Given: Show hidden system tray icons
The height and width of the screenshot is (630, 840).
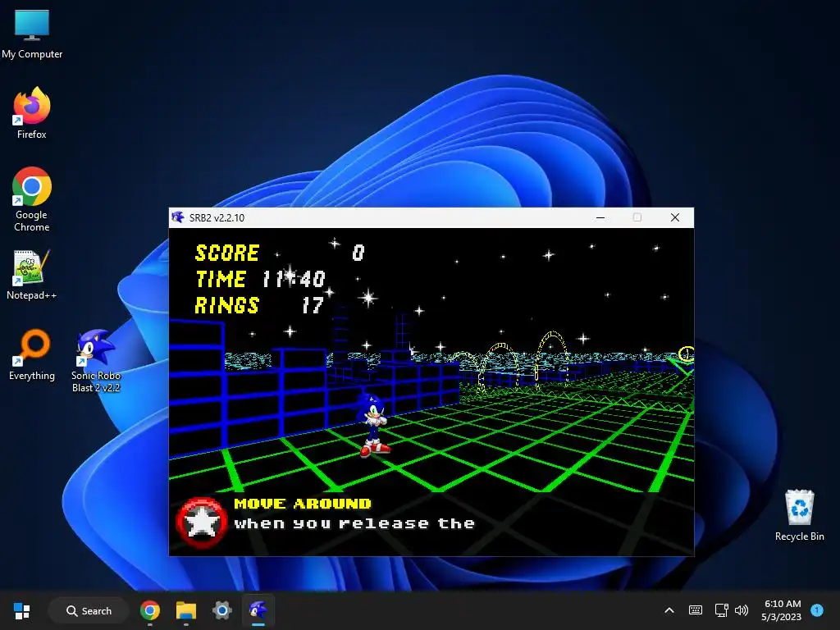Looking at the screenshot, I should click(669, 610).
